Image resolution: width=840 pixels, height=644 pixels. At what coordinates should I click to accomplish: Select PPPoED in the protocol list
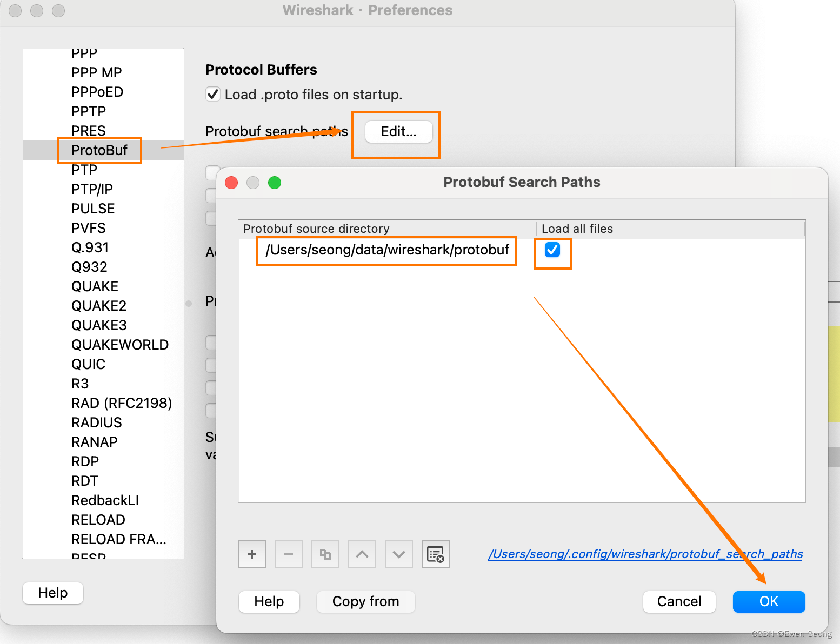pyautogui.click(x=103, y=92)
